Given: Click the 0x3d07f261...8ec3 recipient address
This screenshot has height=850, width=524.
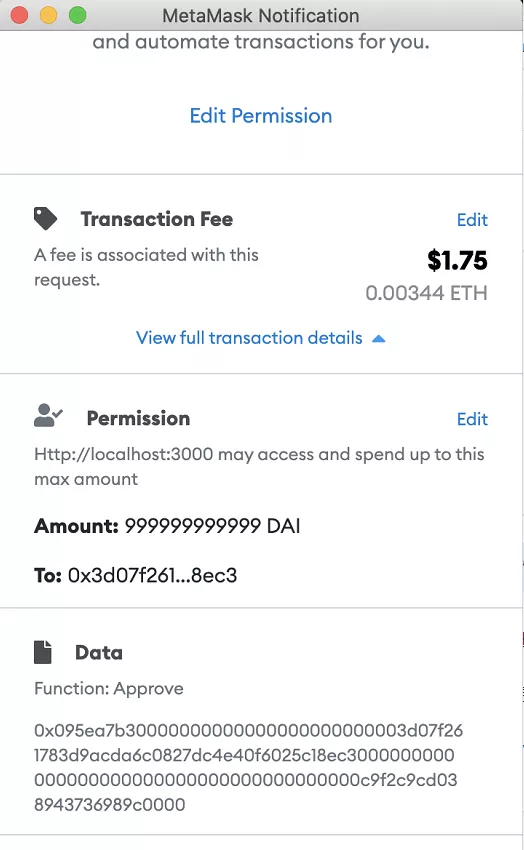Looking at the screenshot, I should (x=152, y=575).
